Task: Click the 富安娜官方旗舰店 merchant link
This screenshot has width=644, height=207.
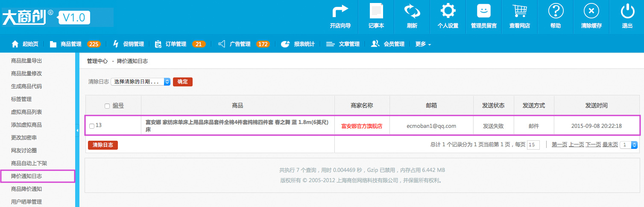Action: click(x=362, y=126)
